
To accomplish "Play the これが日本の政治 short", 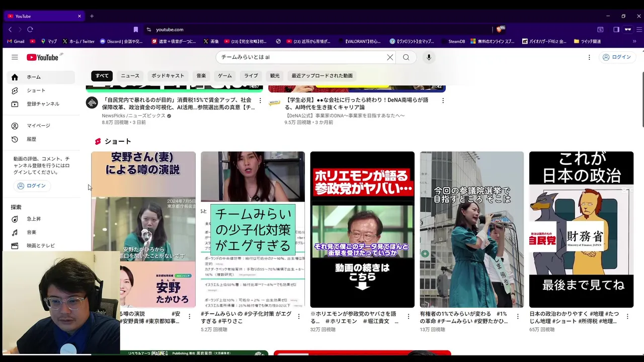I will 581,229.
